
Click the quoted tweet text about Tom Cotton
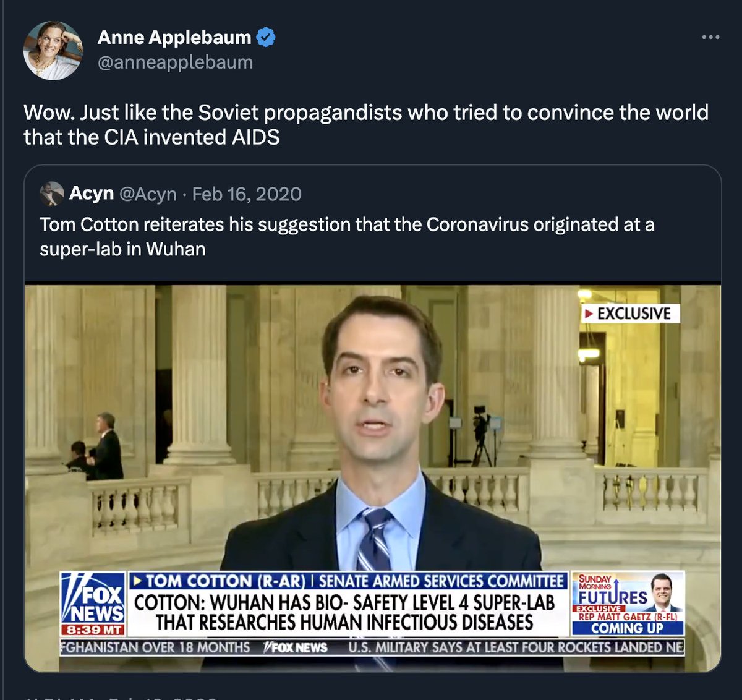pyautogui.click(x=347, y=236)
